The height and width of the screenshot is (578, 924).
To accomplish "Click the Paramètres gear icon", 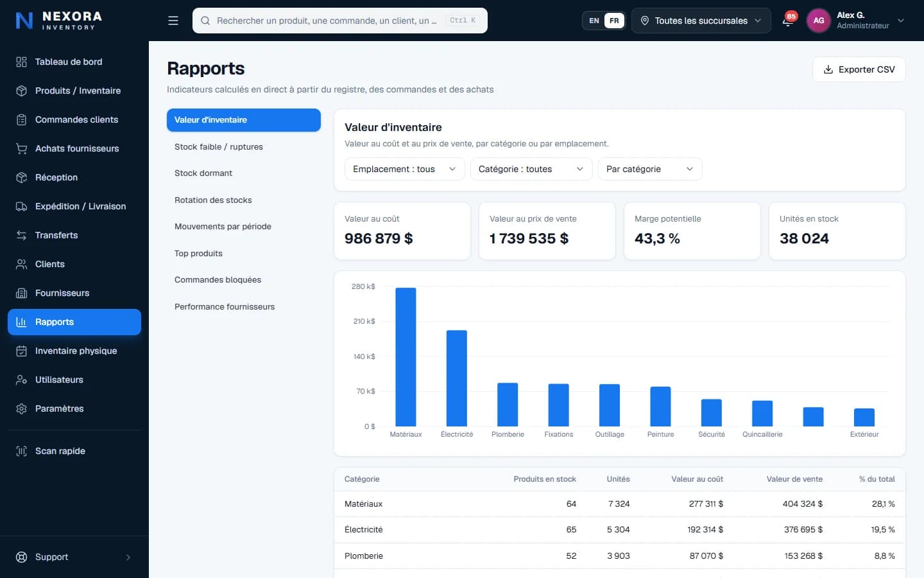I will [x=21, y=408].
